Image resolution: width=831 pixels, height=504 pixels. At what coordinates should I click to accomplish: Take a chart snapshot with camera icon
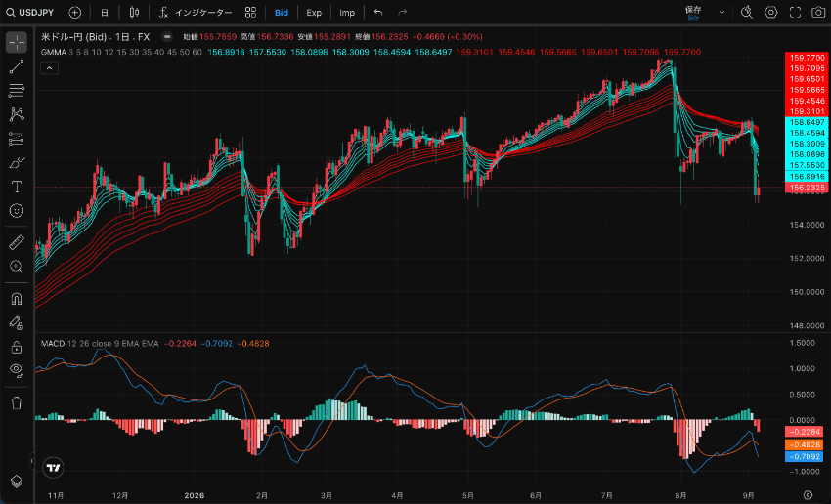[818, 12]
